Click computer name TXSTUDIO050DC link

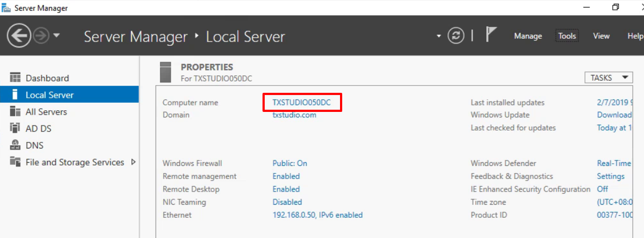click(301, 103)
